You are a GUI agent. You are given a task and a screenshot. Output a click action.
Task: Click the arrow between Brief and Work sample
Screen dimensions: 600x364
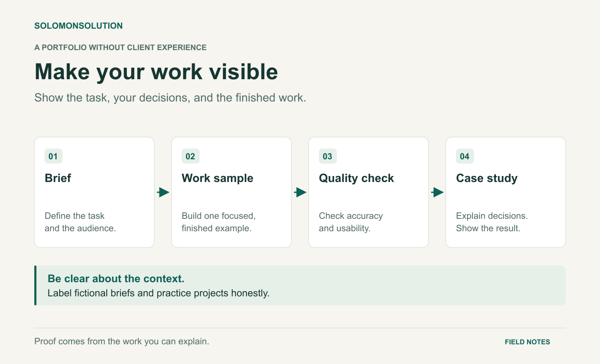coord(163,192)
